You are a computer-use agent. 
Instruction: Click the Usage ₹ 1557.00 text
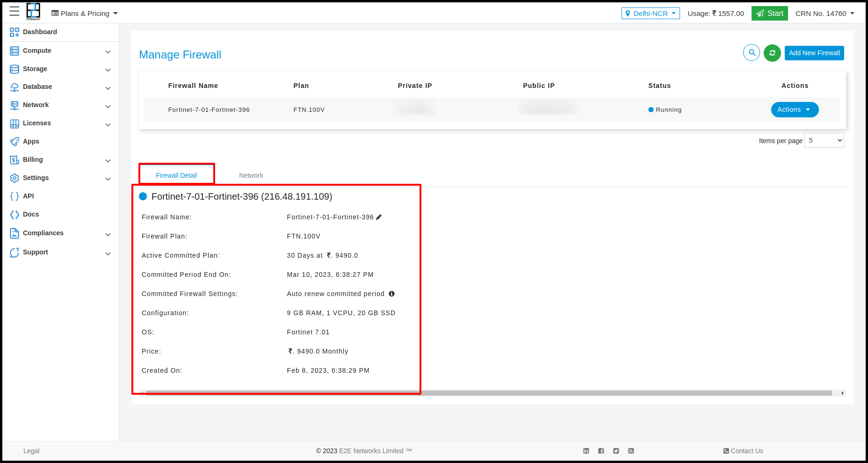coord(716,14)
